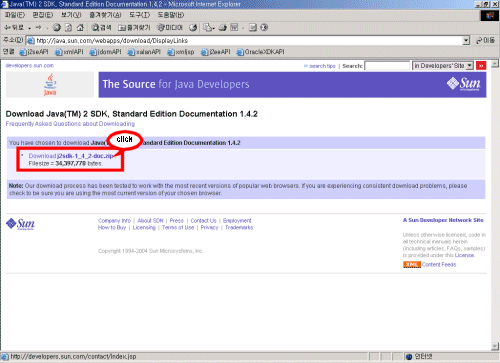
Task: Open the Favorites (즐겨찾기) menu
Action: pos(105,15)
